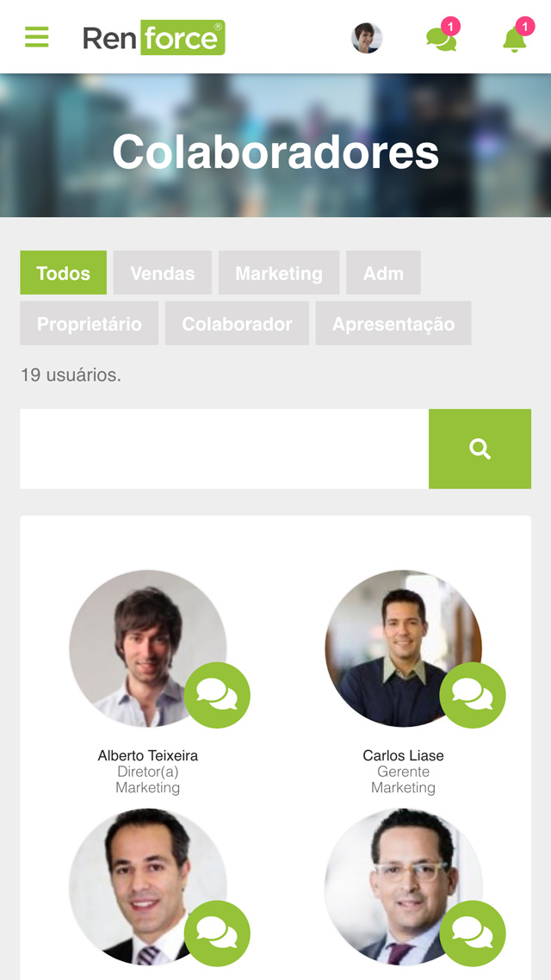551x980 pixels.
Task: Click the user avatar in header
Action: coord(367,38)
